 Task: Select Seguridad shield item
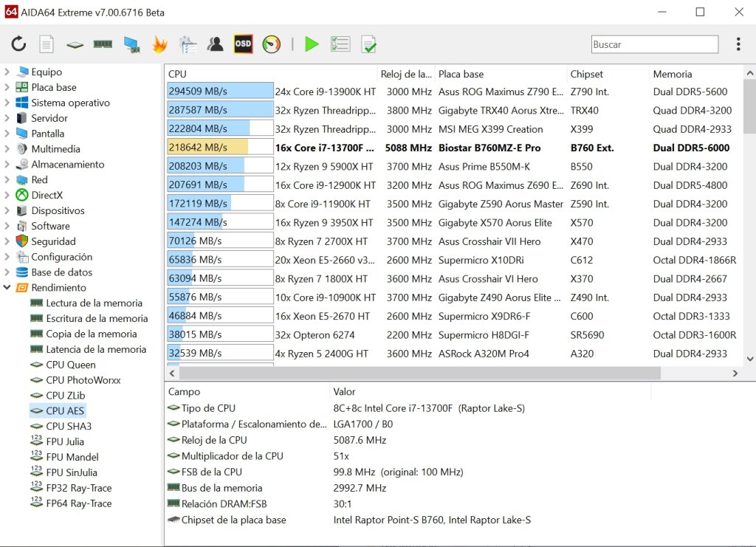(53, 241)
